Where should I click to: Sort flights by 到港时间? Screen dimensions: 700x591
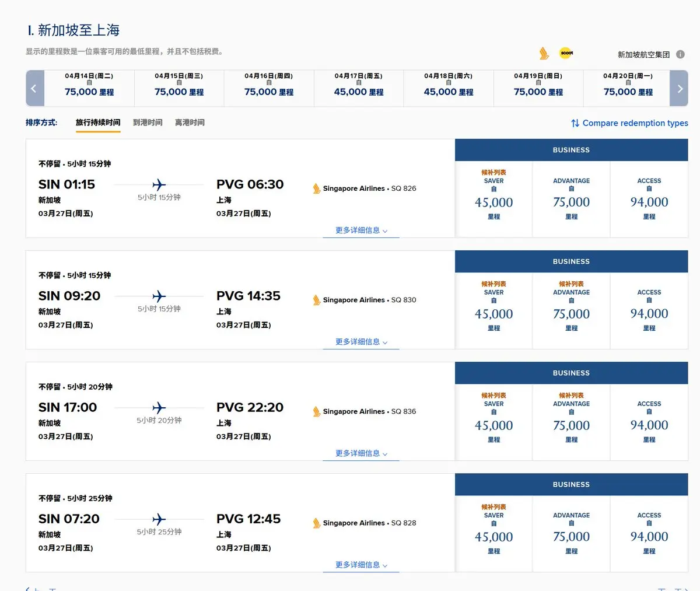(x=148, y=123)
